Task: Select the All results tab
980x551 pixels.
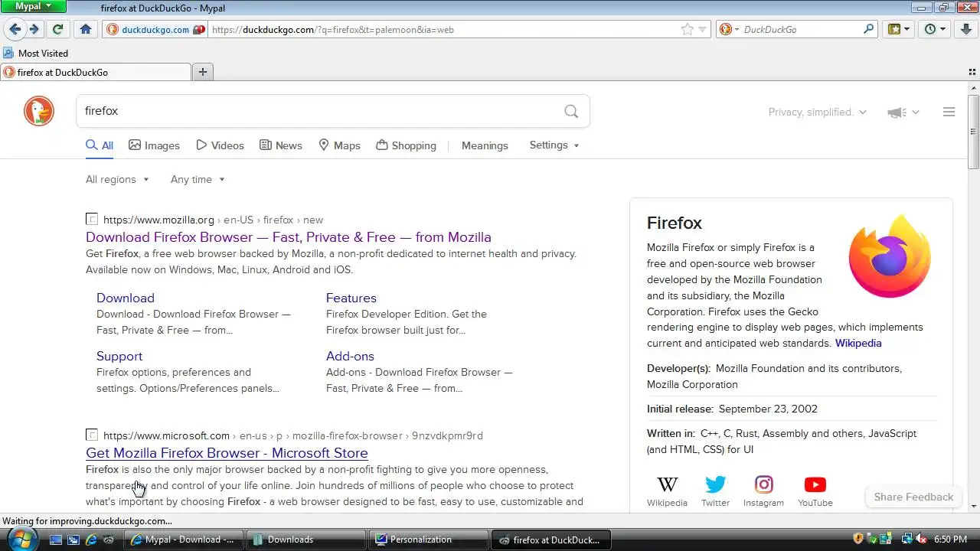Action: click(x=100, y=145)
